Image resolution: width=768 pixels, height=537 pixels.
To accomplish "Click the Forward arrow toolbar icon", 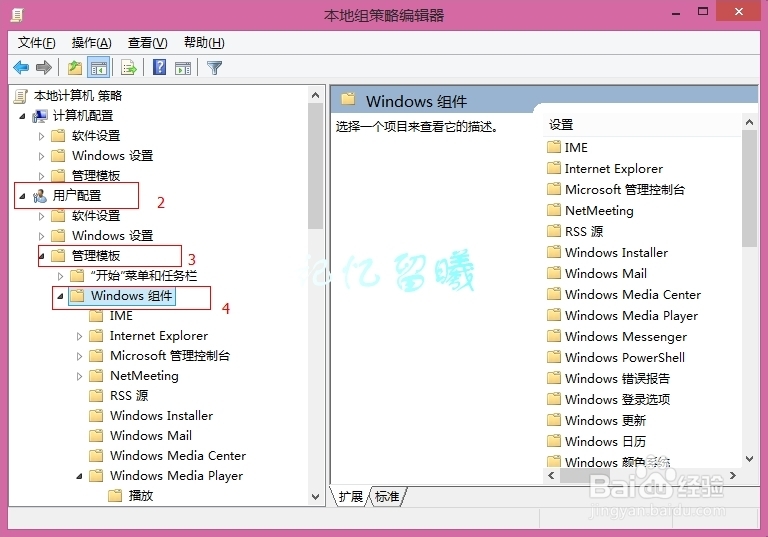I will tap(44, 68).
